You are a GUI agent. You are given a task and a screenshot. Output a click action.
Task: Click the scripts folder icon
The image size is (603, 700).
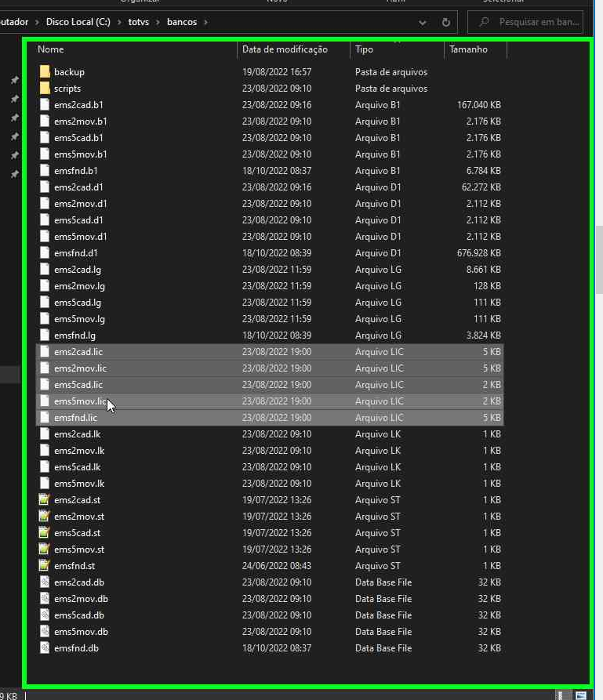pos(45,88)
